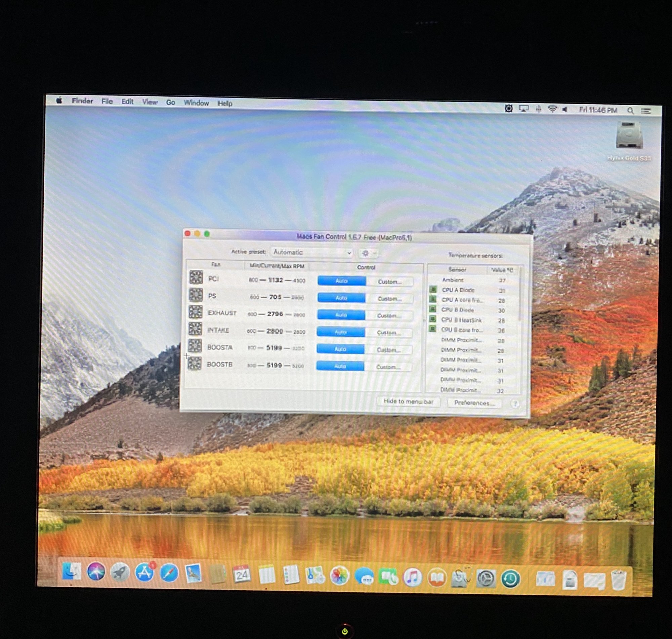Open System Preferences from the dock
The height and width of the screenshot is (639, 672).
coord(486,579)
